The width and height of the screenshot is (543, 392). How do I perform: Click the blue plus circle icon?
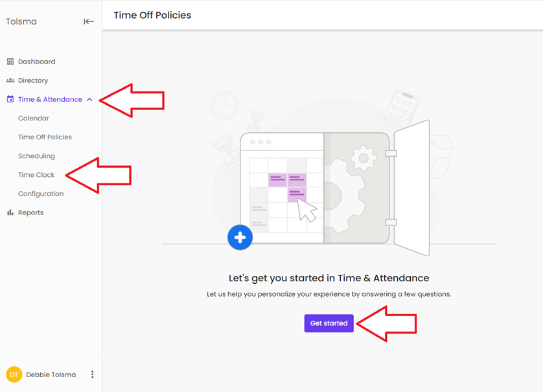(240, 238)
